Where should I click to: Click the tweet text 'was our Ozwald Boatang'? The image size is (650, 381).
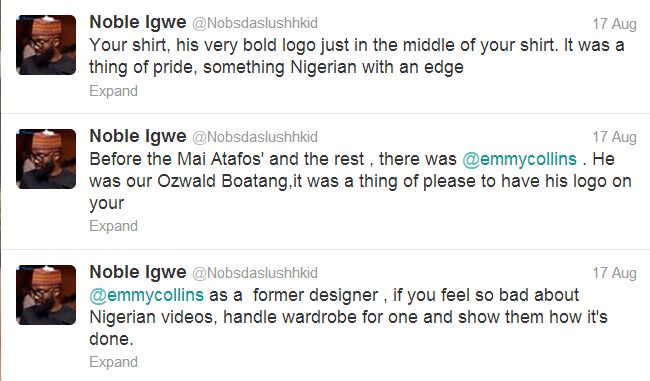pyautogui.click(x=188, y=182)
